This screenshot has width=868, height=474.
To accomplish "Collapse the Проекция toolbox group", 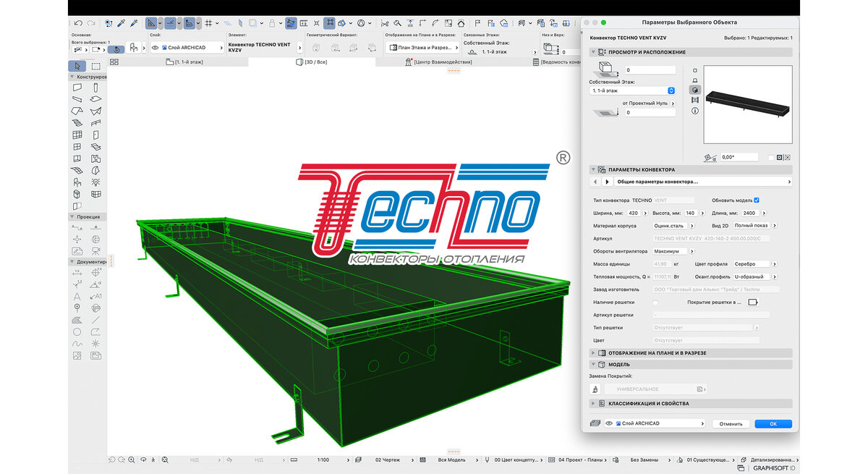I will pyautogui.click(x=72, y=216).
